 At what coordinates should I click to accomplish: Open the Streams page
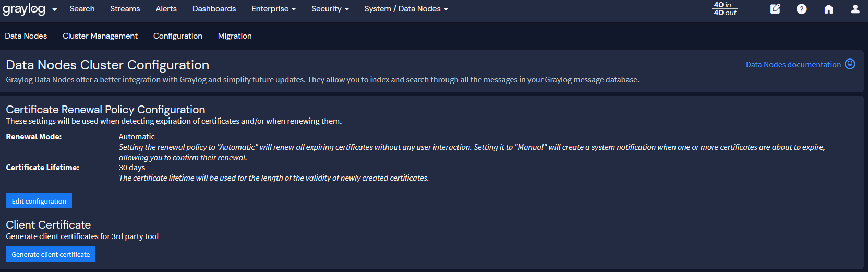(x=125, y=9)
